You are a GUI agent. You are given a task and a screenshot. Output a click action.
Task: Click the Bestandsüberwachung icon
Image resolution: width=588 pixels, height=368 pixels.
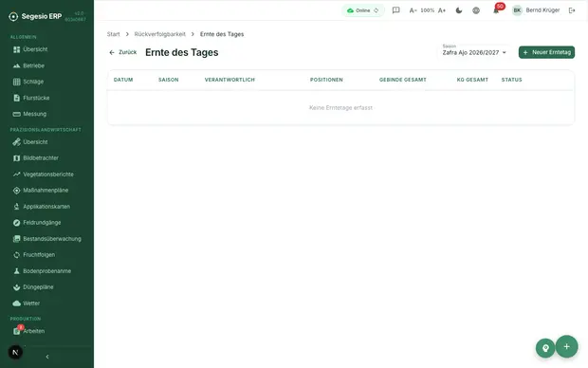[x=16, y=239]
